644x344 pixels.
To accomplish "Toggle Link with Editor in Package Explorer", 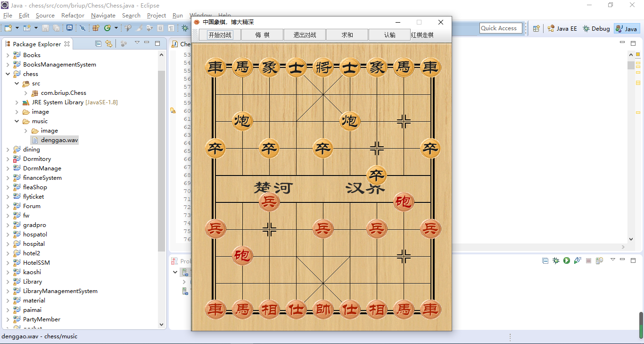I will click(x=109, y=44).
